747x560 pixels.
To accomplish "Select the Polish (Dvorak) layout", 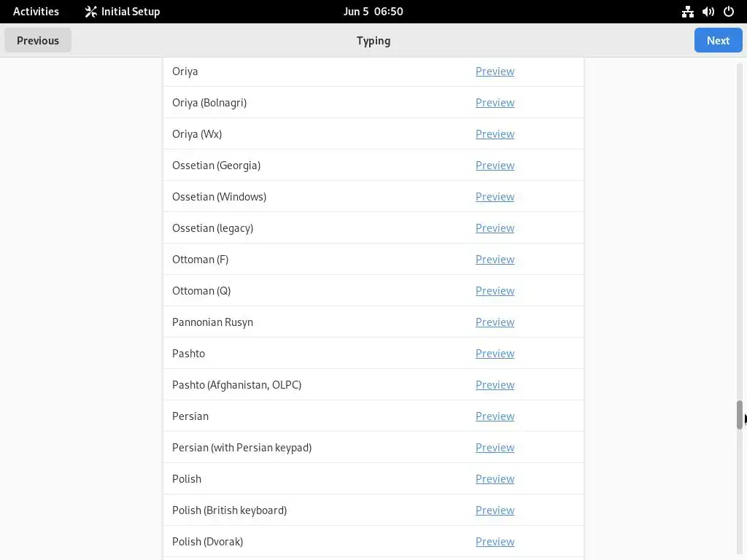I will (x=207, y=542).
